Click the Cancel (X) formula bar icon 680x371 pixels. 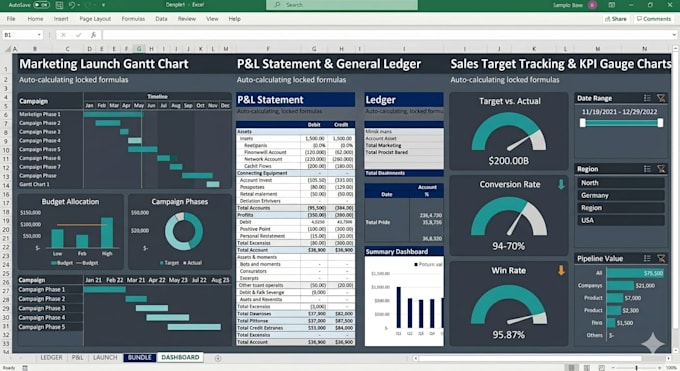63,35
